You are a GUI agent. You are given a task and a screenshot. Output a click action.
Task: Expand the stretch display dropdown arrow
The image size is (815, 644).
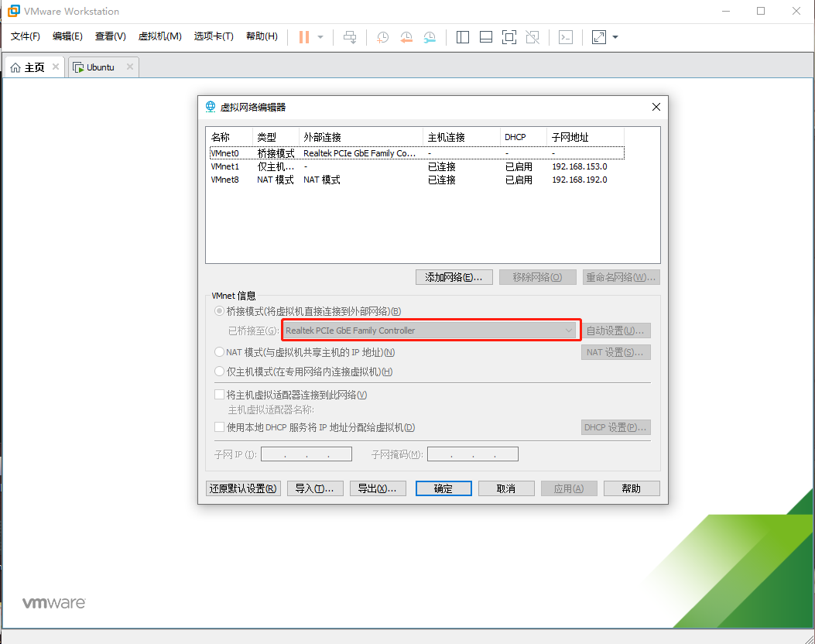point(615,37)
